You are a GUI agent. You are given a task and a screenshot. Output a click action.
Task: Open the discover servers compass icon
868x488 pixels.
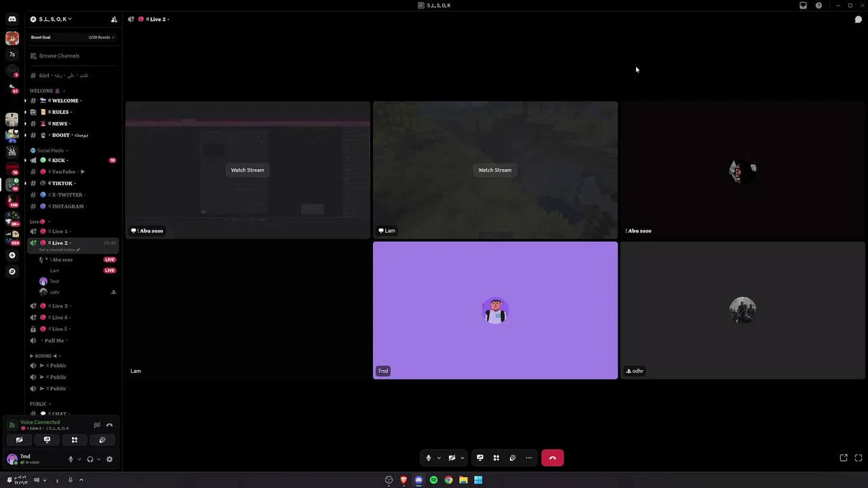pyautogui.click(x=12, y=271)
